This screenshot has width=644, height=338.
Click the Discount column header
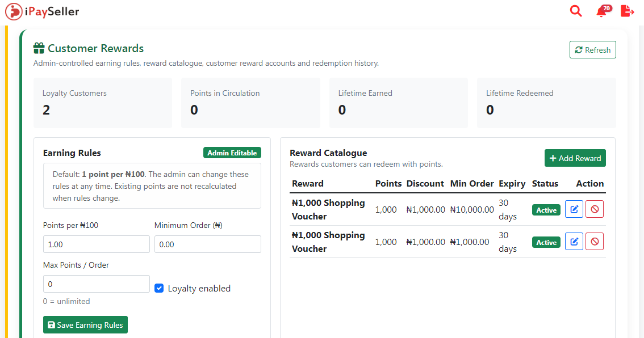tap(425, 183)
